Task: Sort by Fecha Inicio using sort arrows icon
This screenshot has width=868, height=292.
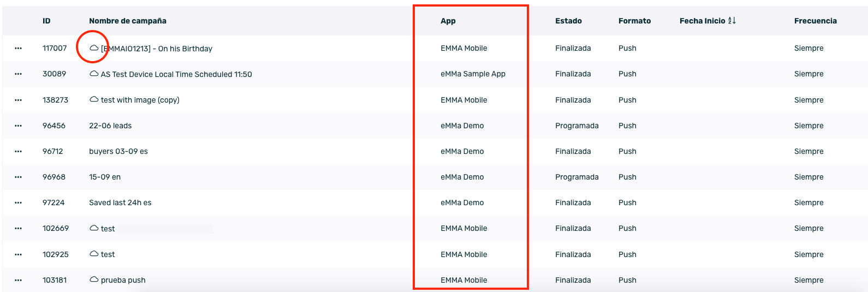Action: (732, 21)
